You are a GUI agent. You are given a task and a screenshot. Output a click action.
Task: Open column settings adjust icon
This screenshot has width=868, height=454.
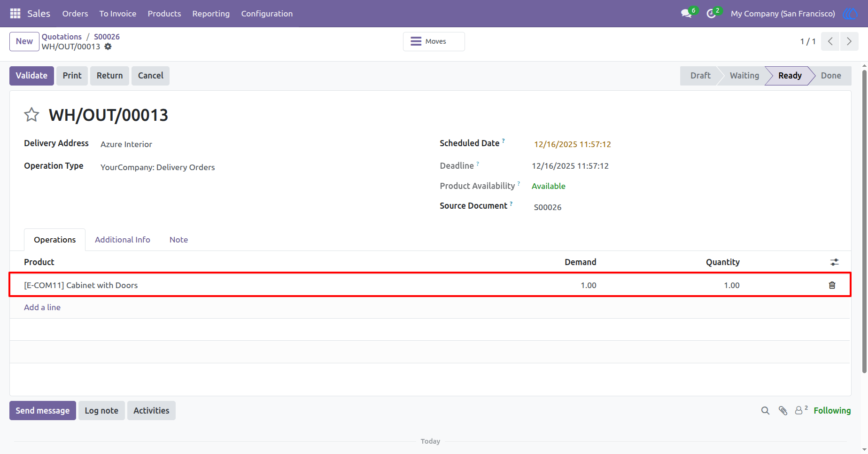point(834,262)
